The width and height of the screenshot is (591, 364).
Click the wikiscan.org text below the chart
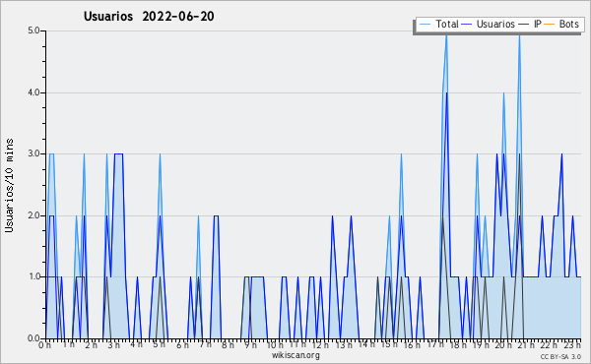coord(295,355)
